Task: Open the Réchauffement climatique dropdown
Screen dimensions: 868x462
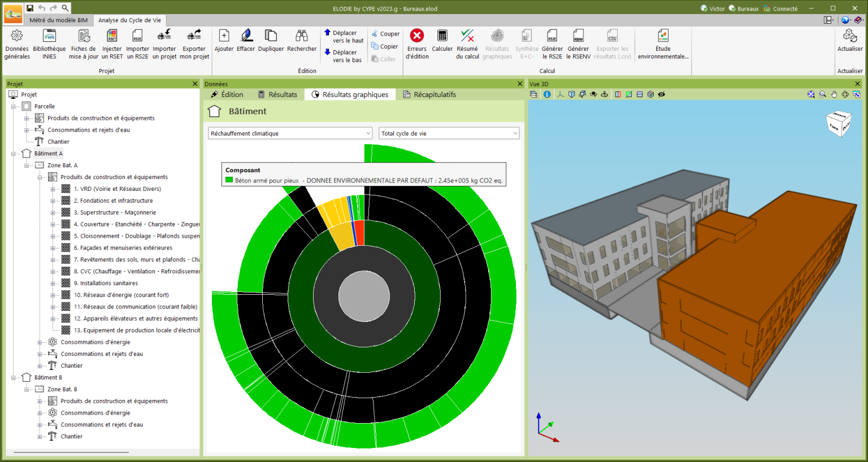Action: pyautogui.click(x=290, y=133)
